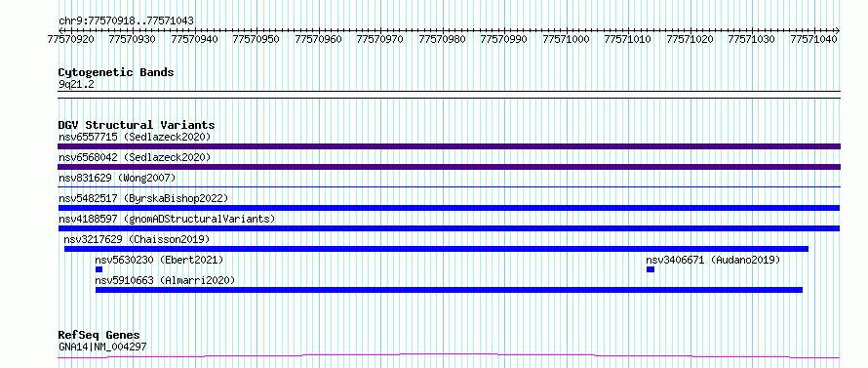Select the small blue square for nsv5630230
868x368 pixels.
tap(99, 269)
